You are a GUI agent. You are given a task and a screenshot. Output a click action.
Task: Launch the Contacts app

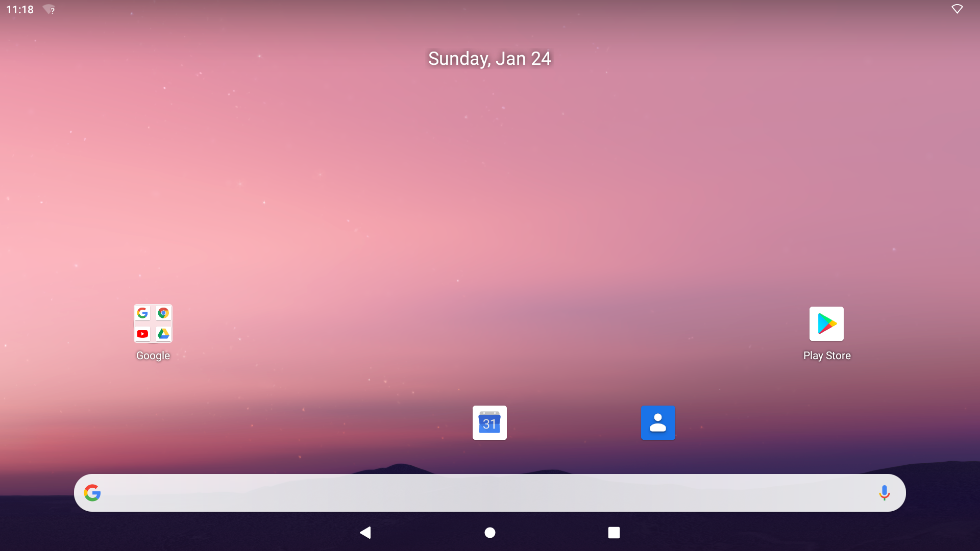(658, 422)
